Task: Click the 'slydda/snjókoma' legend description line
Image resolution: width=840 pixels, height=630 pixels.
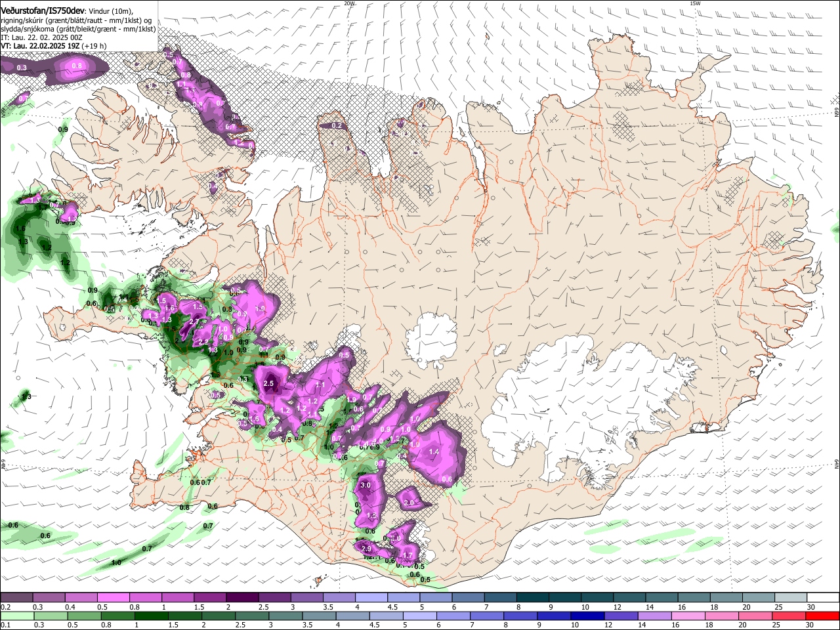Action: pyautogui.click(x=77, y=29)
